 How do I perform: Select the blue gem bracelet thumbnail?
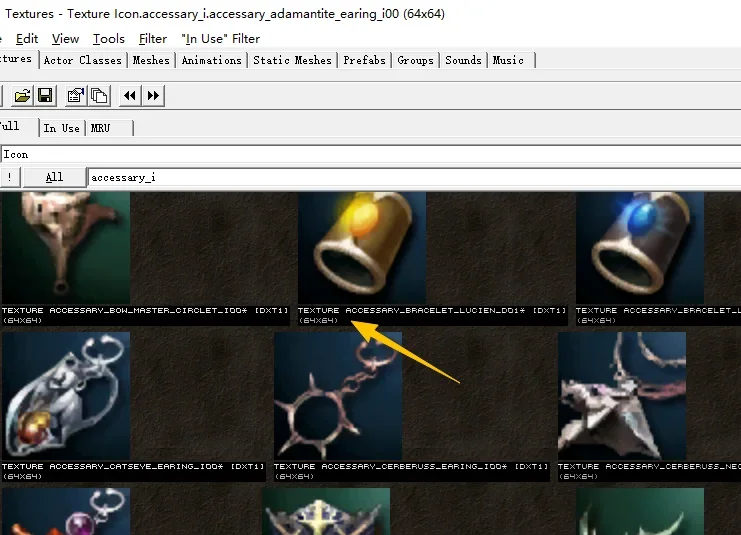(640, 248)
